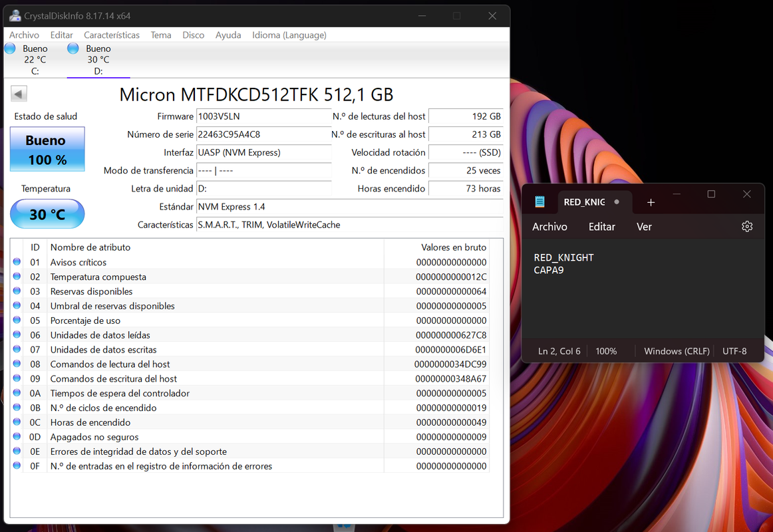The width and height of the screenshot is (773, 532).
Task: Click host writes value 213 GB
Action: [x=466, y=134]
